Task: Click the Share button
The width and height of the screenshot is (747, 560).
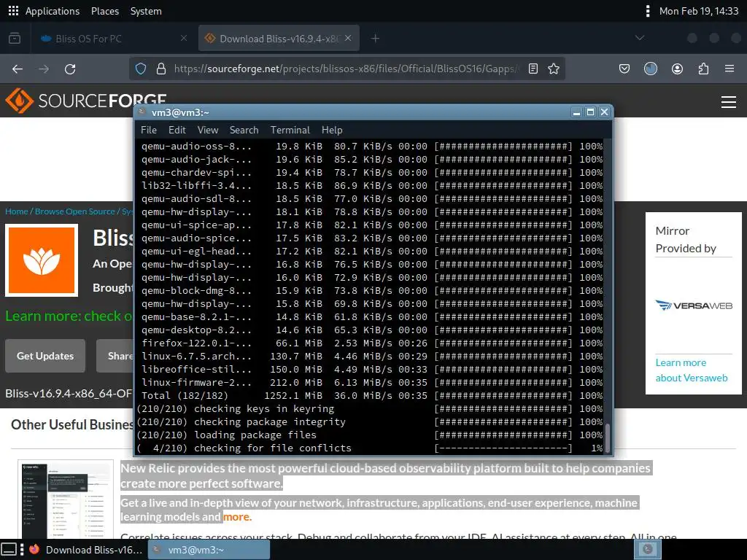Action: pyautogui.click(x=115, y=356)
